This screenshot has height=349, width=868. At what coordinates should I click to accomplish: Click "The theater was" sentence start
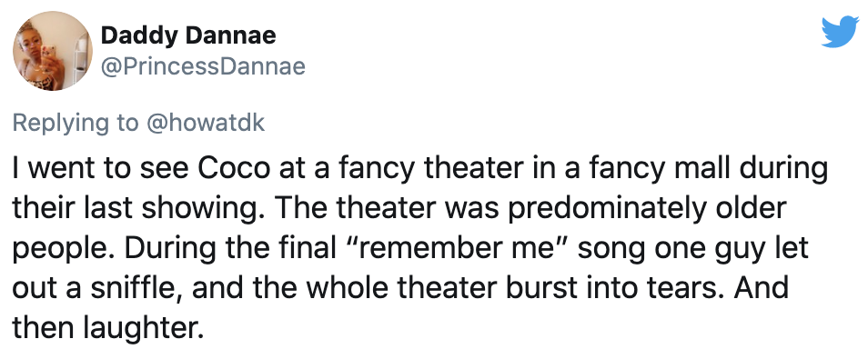point(389,208)
